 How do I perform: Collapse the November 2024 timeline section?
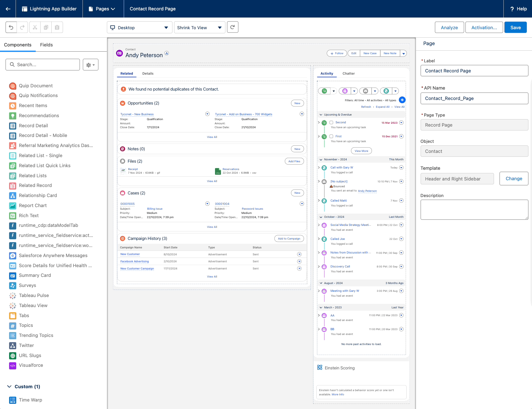[321, 159]
